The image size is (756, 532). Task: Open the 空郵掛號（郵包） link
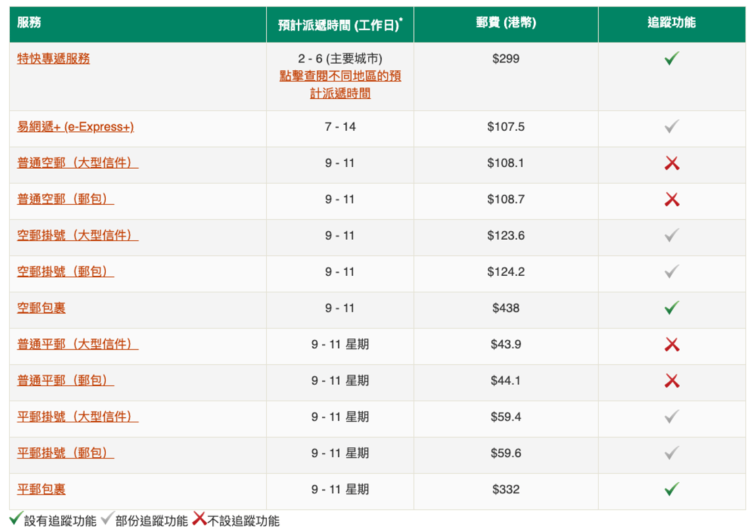pos(65,271)
